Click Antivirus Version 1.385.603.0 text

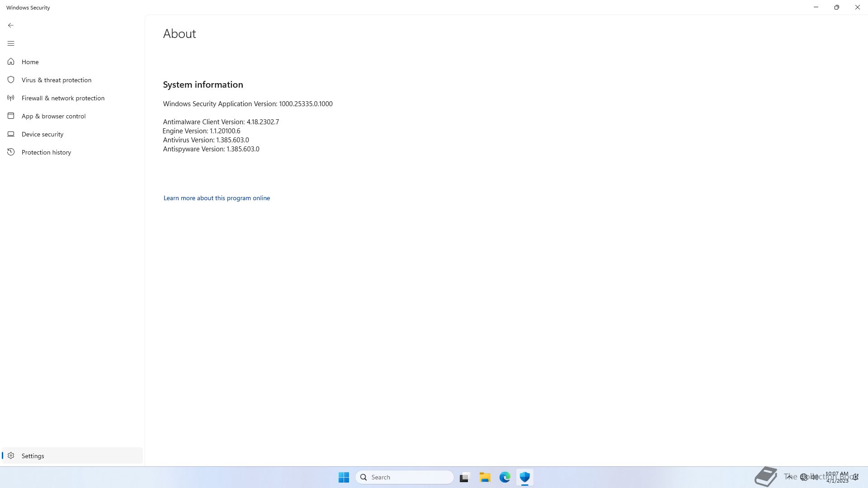click(206, 140)
